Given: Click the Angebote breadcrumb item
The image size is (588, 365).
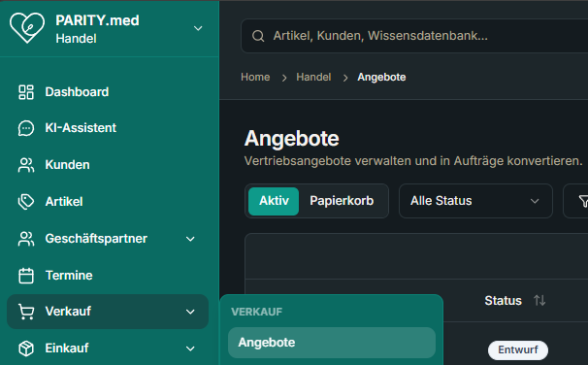Looking at the screenshot, I should (x=381, y=77).
